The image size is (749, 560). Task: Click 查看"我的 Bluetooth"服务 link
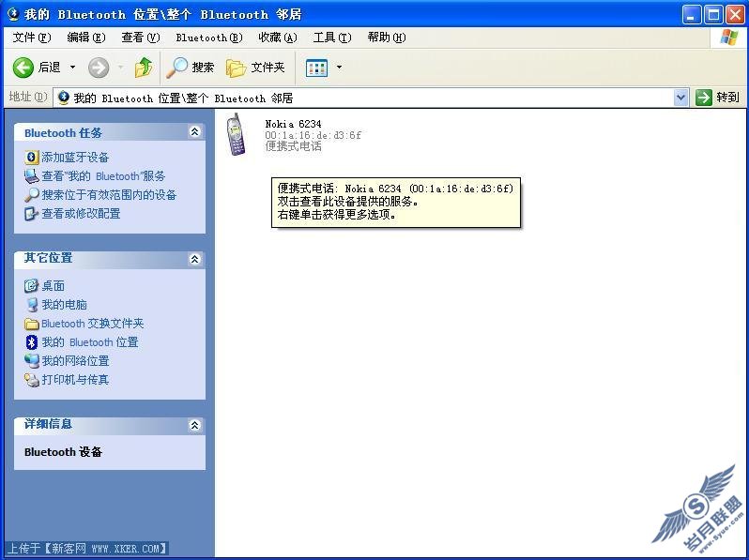point(103,176)
